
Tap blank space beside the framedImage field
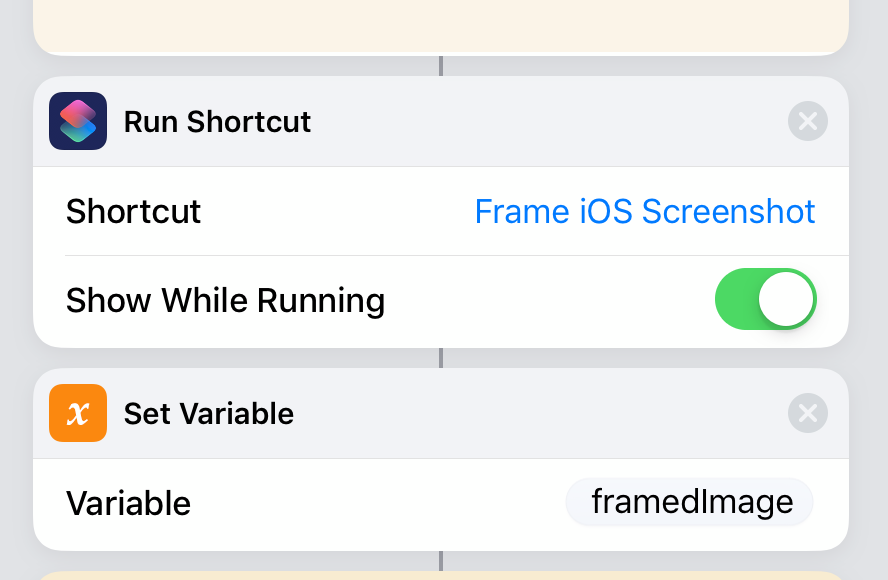coord(380,503)
